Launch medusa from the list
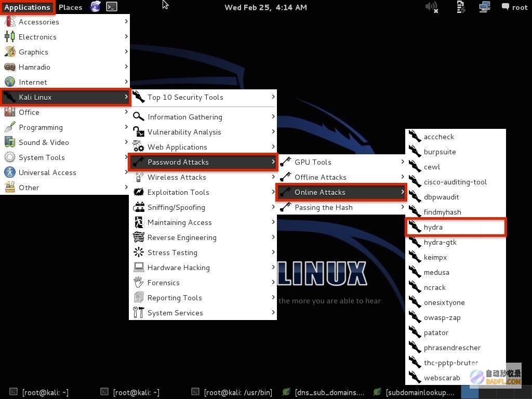 [456, 272]
